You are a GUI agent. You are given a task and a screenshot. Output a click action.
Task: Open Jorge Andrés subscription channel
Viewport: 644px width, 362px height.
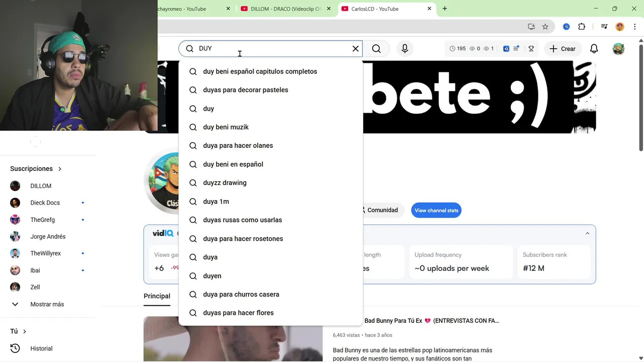pyautogui.click(x=48, y=237)
